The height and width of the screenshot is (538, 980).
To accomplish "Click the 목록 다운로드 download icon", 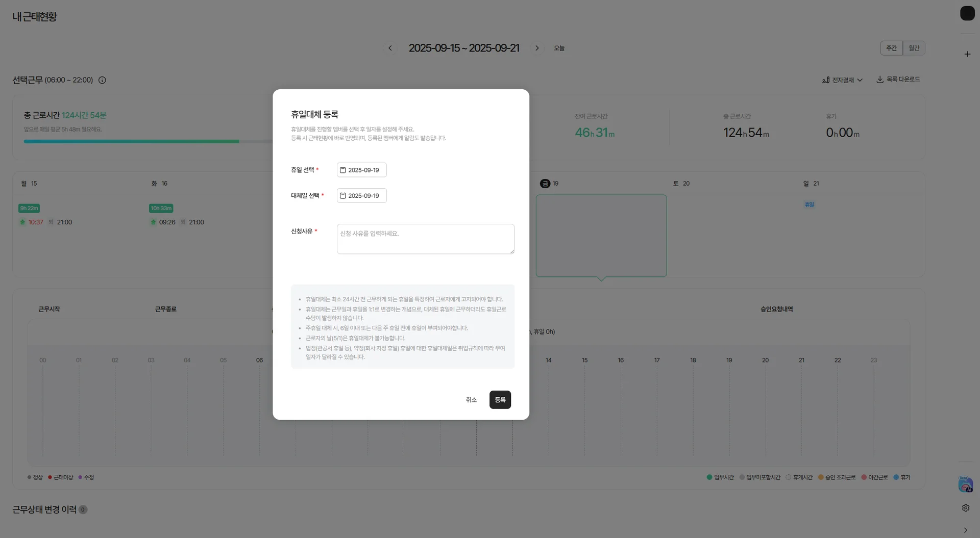I will (x=879, y=80).
